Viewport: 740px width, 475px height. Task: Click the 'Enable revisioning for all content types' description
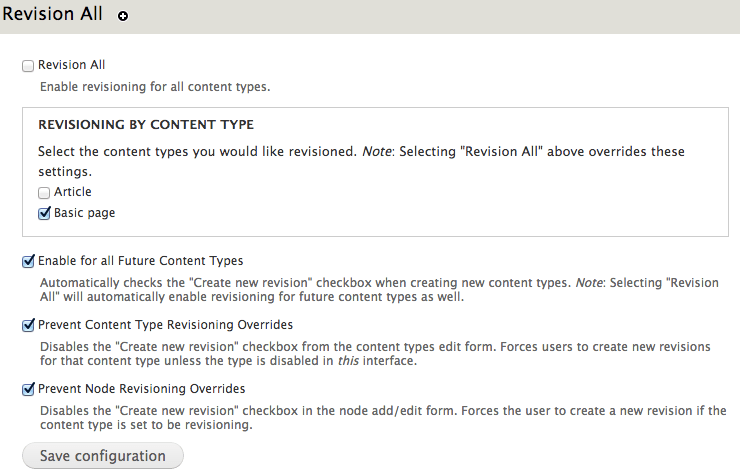coord(155,87)
